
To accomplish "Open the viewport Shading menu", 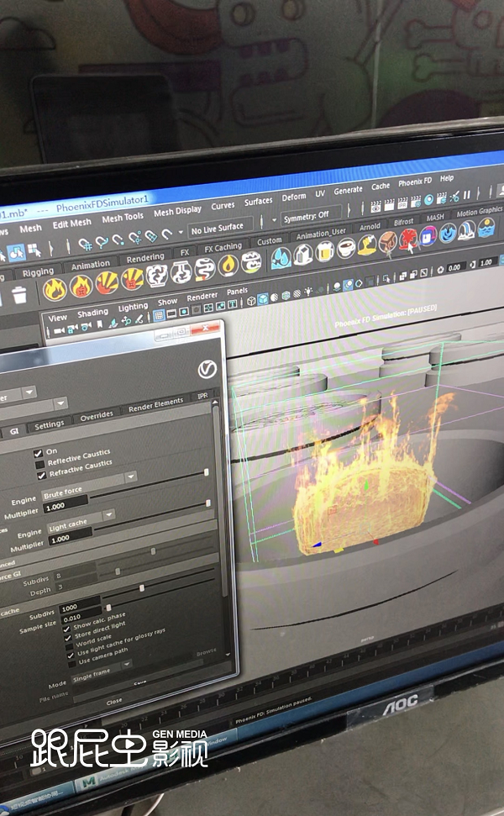I will pos(93,313).
